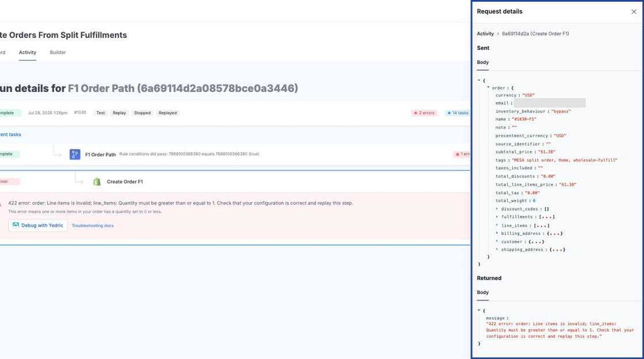Click the 2 errors badge
The height and width of the screenshot is (359, 644).
[x=424, y=113]
